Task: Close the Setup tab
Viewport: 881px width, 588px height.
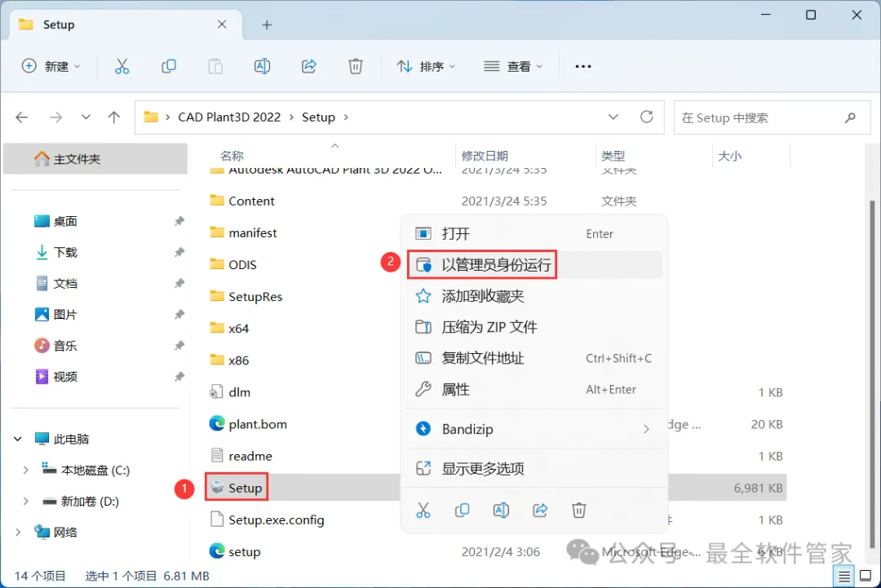Action: coord(222,24)
